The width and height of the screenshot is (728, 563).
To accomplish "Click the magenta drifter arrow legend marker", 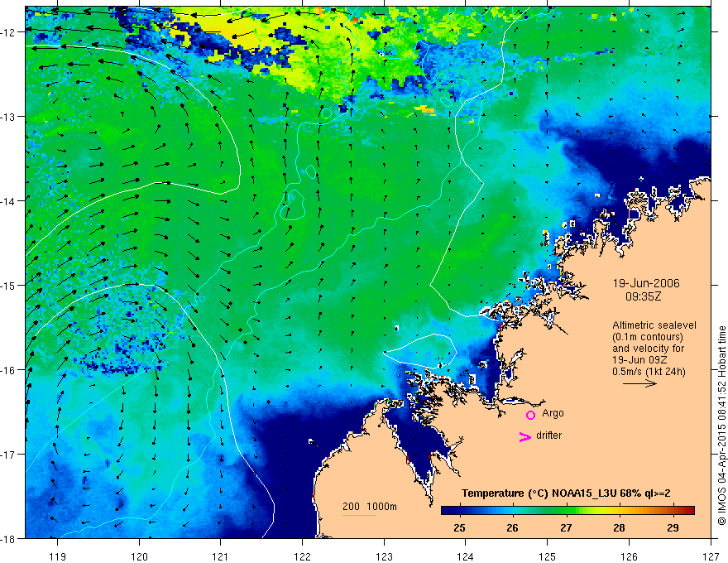I will coord(524,436).
